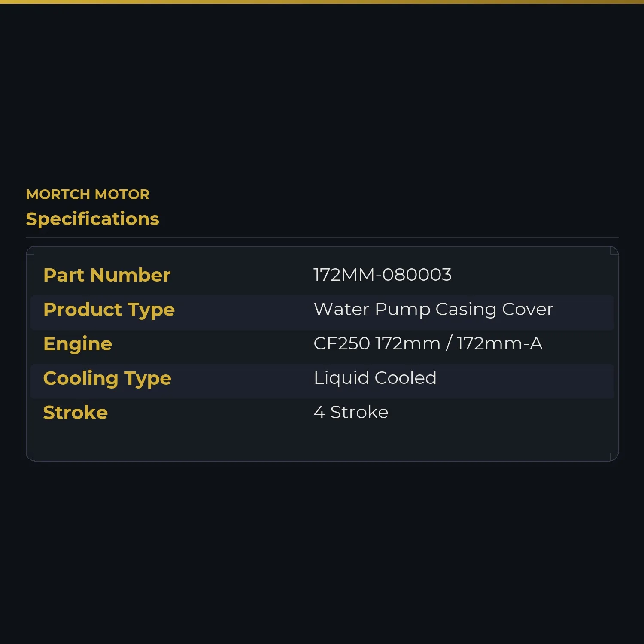
Task: Click the Engine row label
Action: pos(78,344)
